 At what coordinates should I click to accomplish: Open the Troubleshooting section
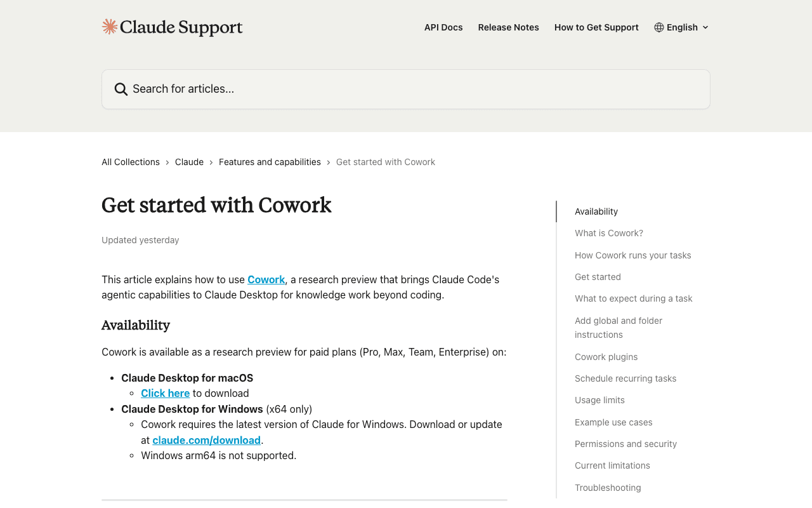coord(608,487)
